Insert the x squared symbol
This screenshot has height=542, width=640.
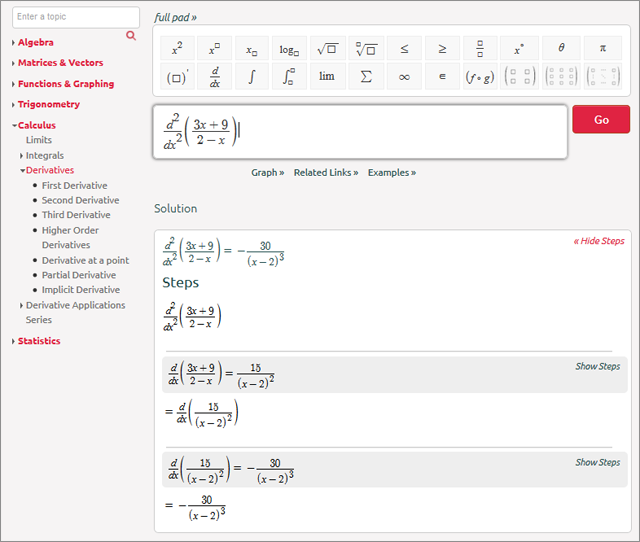(177, 49)
